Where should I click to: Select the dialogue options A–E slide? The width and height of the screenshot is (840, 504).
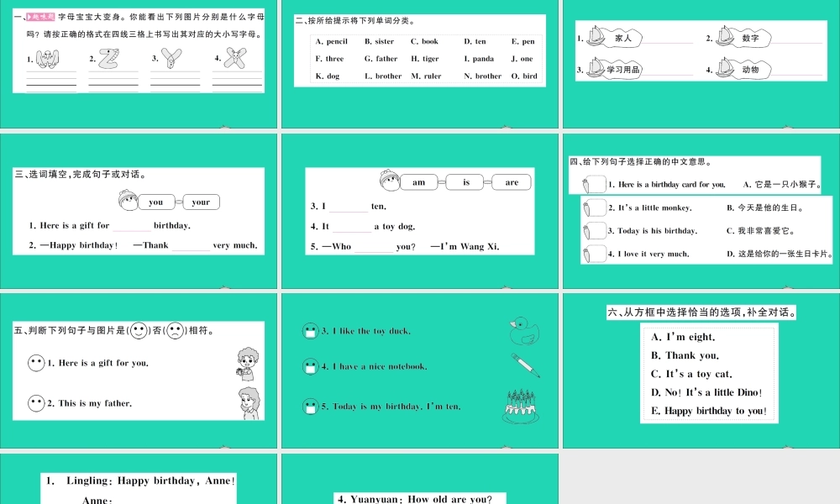[x=701, y=370]
